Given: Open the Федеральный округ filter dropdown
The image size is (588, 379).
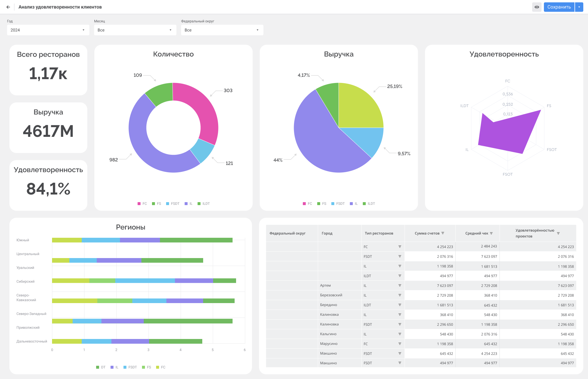Looking at the screenshot, I should [222, 30].
